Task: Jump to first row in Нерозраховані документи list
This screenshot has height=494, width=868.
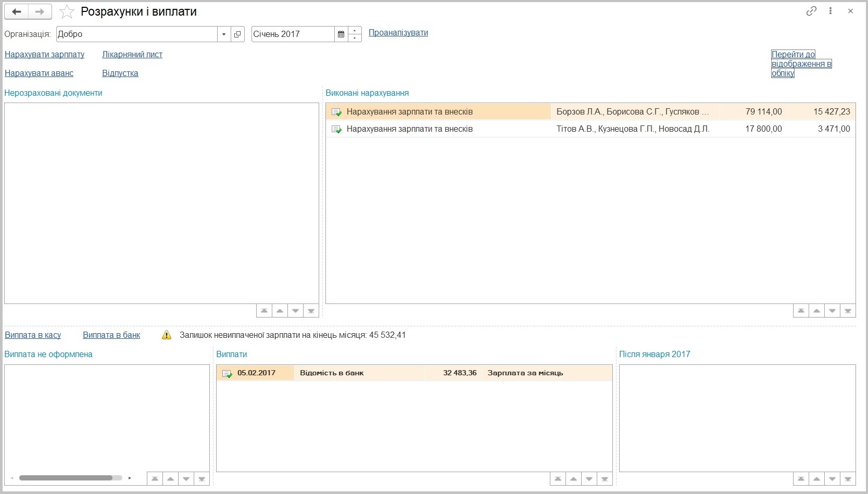Action: [x=264, y=311]
